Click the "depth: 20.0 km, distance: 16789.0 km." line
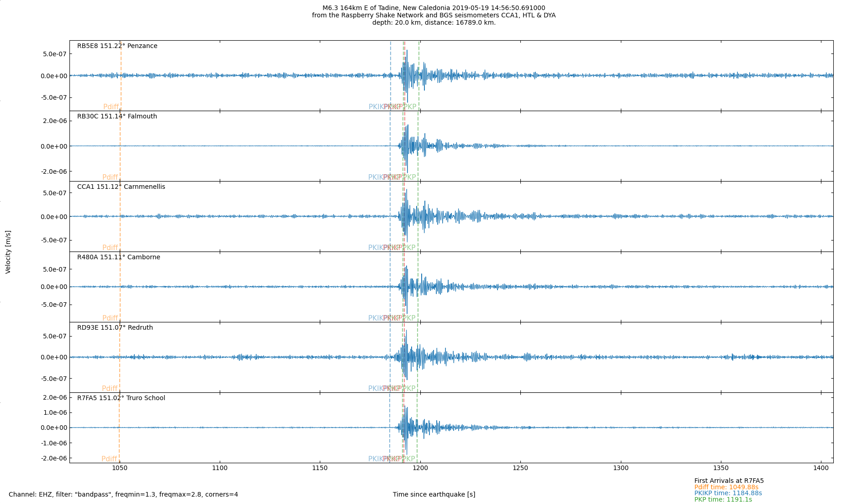Viewport: 868px width, 503px height. tap(434, 22)
